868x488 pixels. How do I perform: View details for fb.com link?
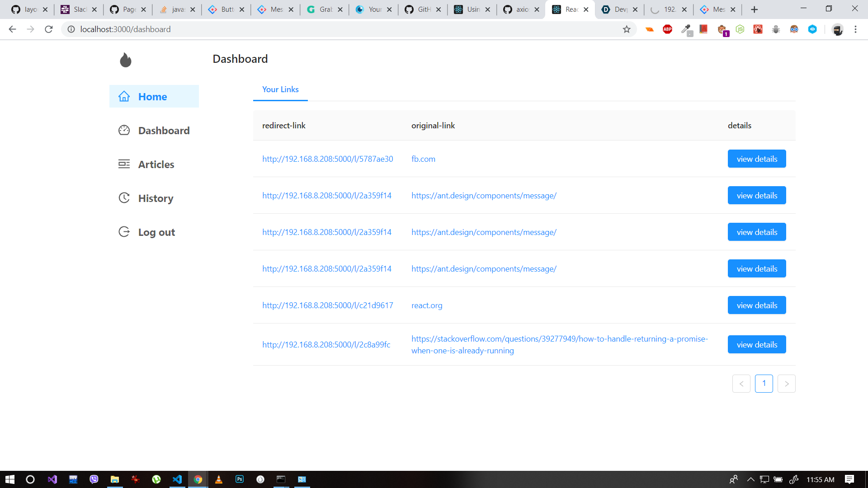click(756, 159)
